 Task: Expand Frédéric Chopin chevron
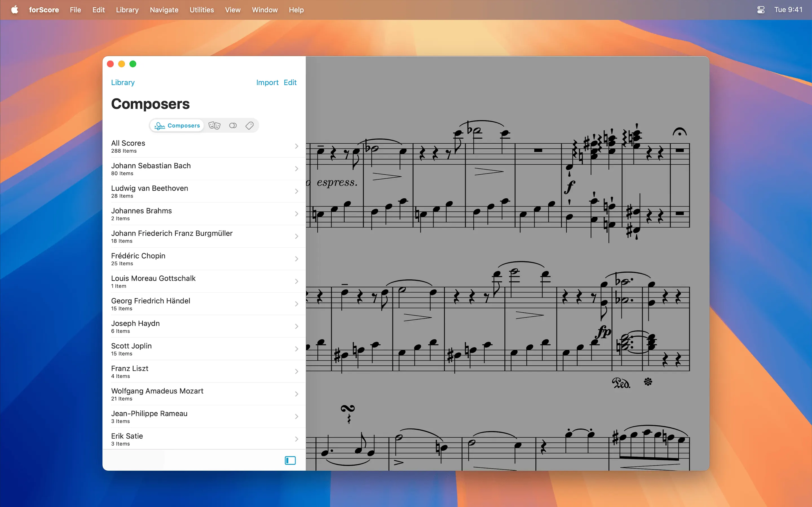pyautogui.click(x=296, y=259)
